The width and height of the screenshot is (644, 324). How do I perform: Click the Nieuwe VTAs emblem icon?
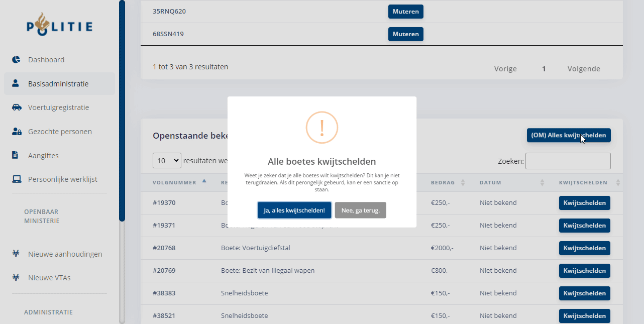point(16,278)
